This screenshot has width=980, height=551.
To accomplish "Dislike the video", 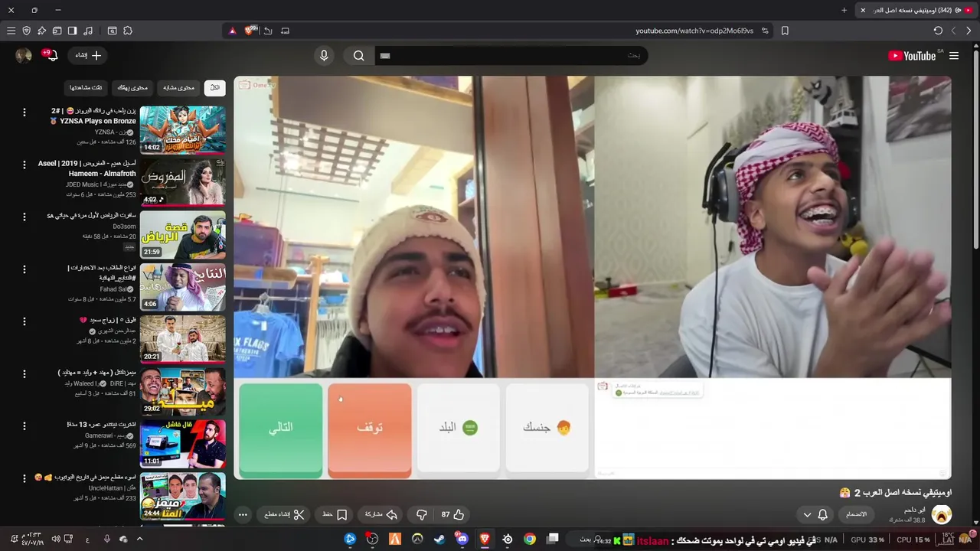I will [421, 514].
